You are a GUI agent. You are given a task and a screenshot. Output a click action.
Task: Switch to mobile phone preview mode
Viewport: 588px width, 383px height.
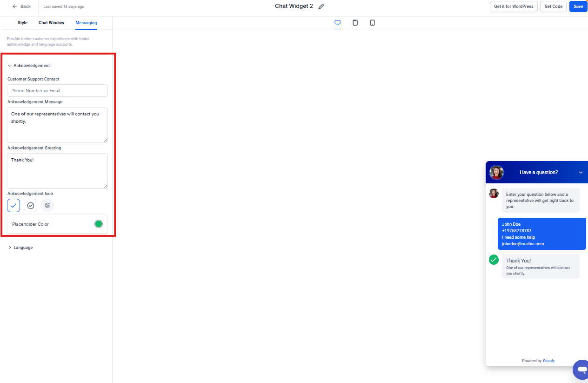pos(372,23)
